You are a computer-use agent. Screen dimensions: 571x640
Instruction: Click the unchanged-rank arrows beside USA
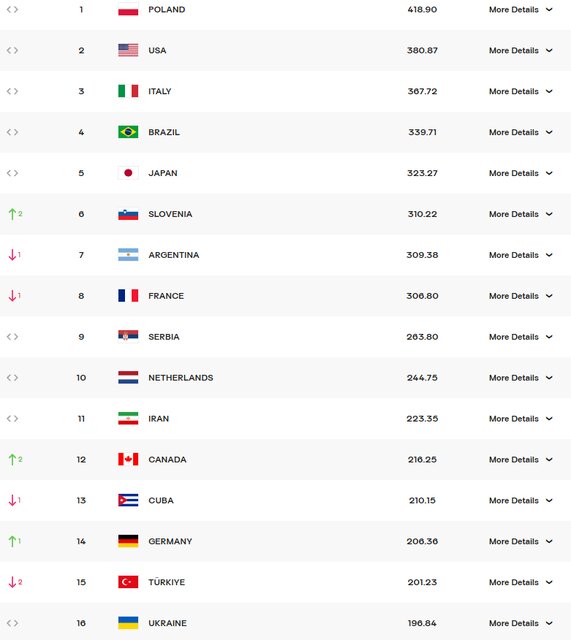click(12, 50)
